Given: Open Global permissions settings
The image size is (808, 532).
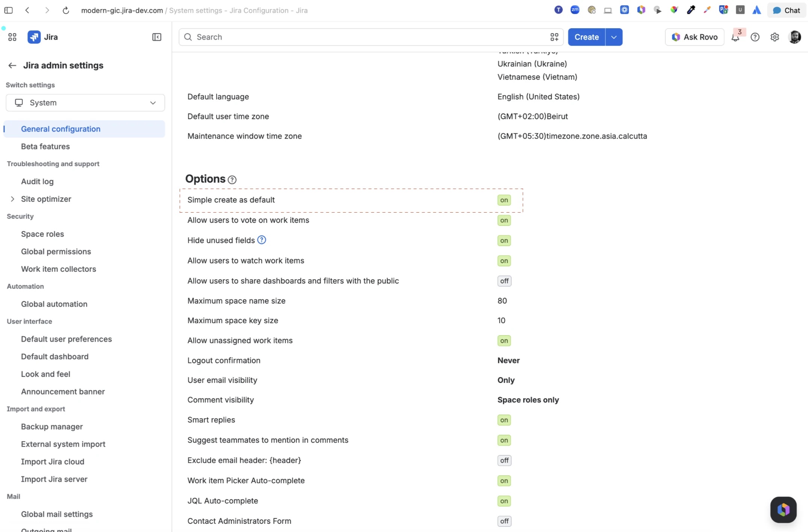Looking at the screenshot, I should coord(56,252).
